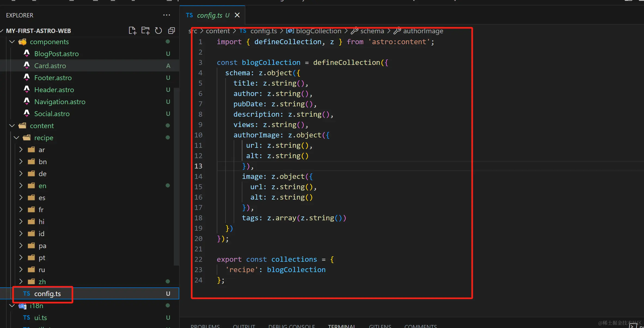Viewport: 644px width, 328px height.
Task: Select config.ts in the Explorer tree
Action: pos(47,294)
